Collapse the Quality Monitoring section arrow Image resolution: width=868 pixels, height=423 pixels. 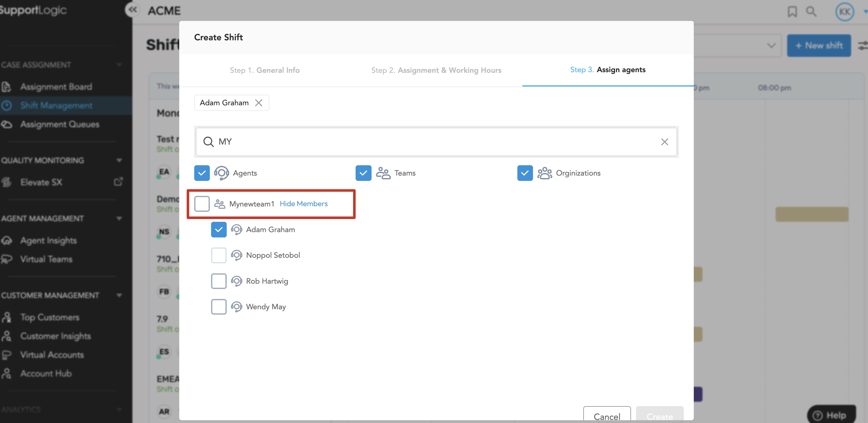tap(119, 161)
